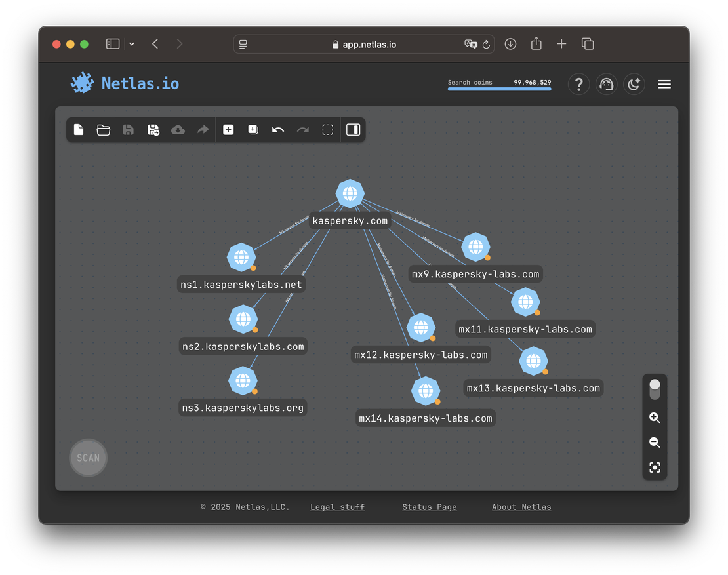Activate the dashed rectangle selection tool
Viewport: 728px width, 575px height.
(x=328, y=130)
